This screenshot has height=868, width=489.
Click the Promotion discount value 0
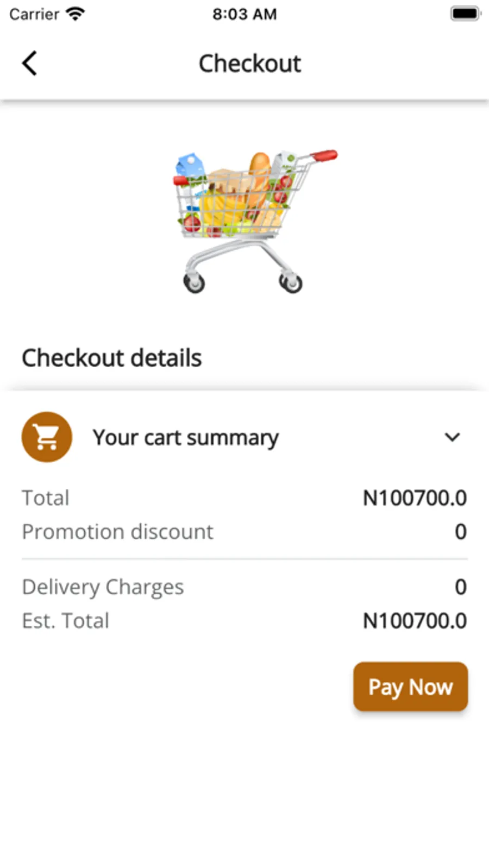460,531
